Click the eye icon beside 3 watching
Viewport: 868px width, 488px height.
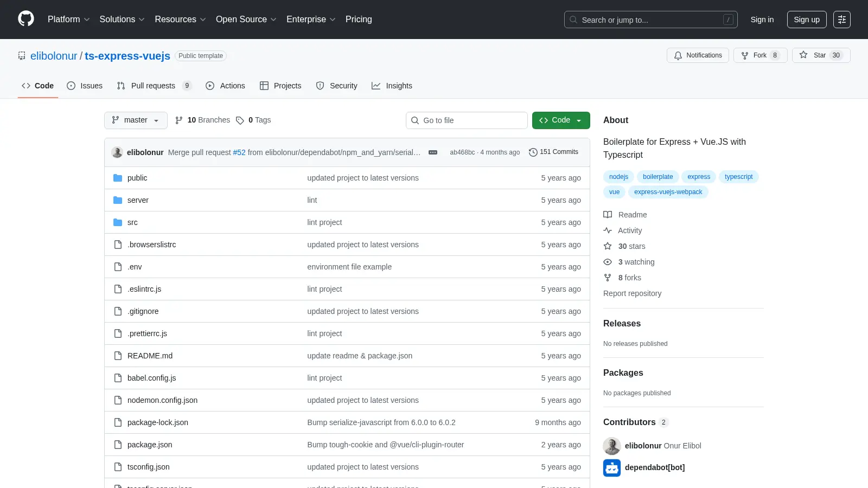(608, 262)
